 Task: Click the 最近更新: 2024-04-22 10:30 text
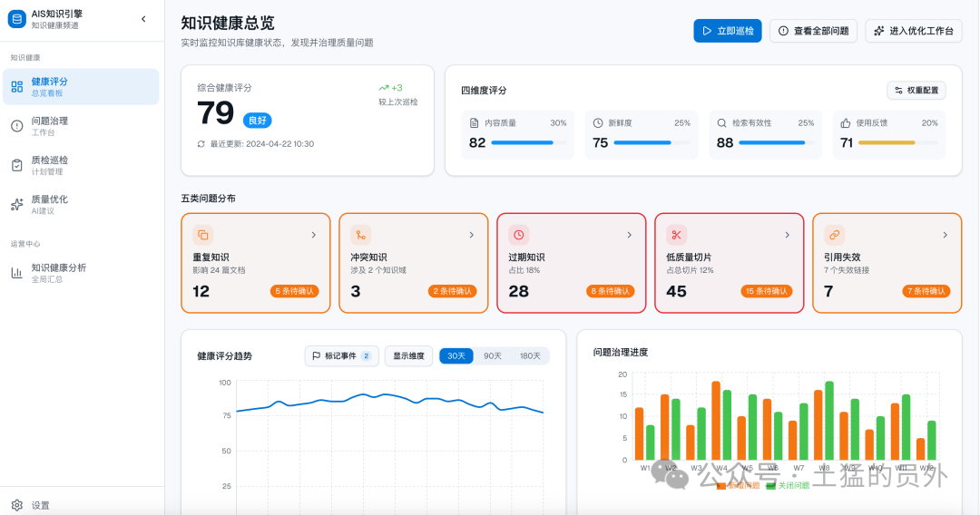[x=262, y=144]
